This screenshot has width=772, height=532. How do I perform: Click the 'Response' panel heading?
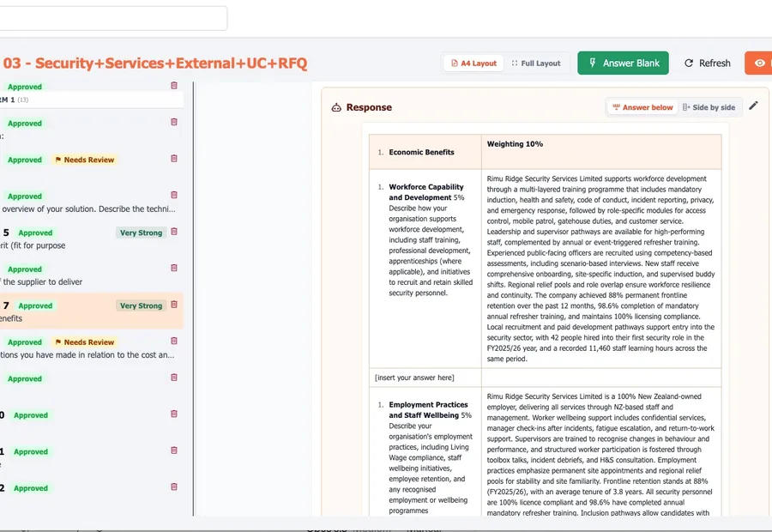click(x=369, y=107)
